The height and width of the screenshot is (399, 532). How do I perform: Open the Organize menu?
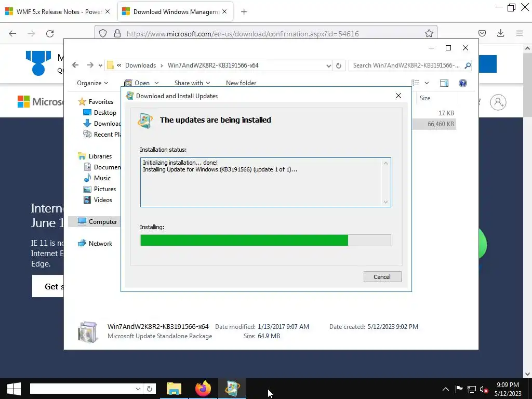pyautogui.click(x=92, y=83)
